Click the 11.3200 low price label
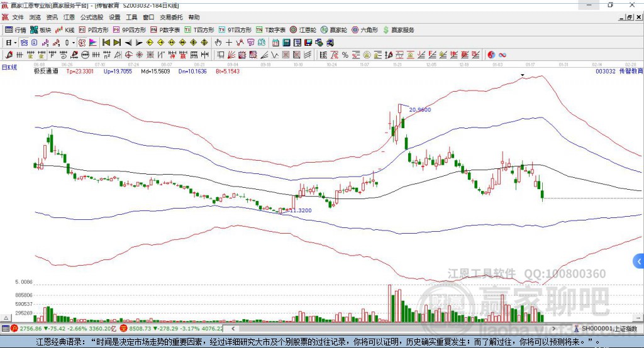This screenshot has height=348, width=644. [x=301, y=210]
